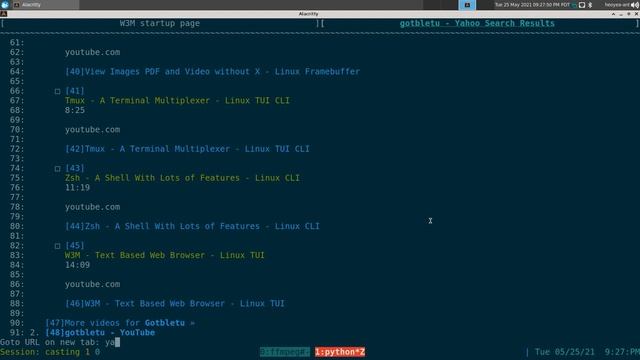Click the Alacritty window menu icon
The image size is (640, 360).
tap(3, 14)
